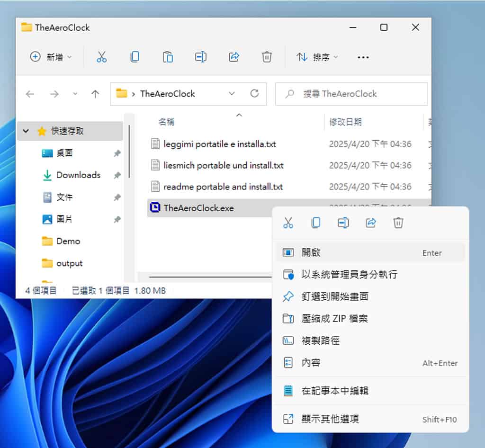Open recent locations chevron dropdown
Screen dimensions: 485x448
pyautogui.click(x=75, y=94)
